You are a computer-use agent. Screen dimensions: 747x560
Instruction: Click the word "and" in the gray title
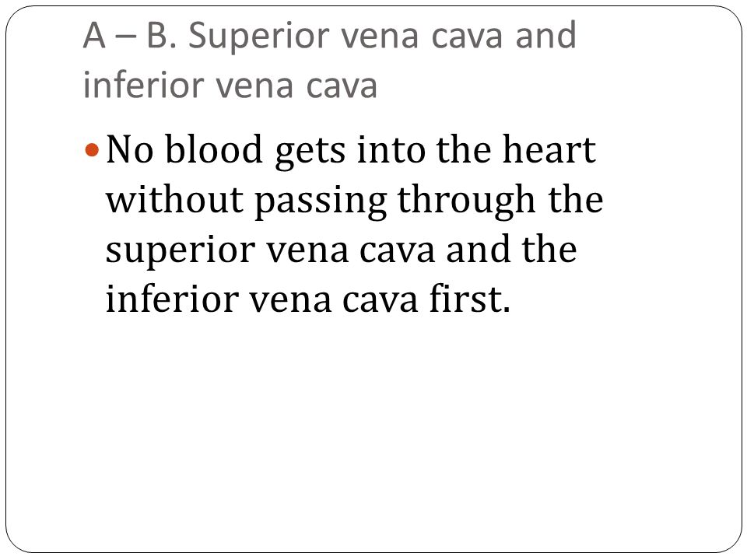point(546,36)
